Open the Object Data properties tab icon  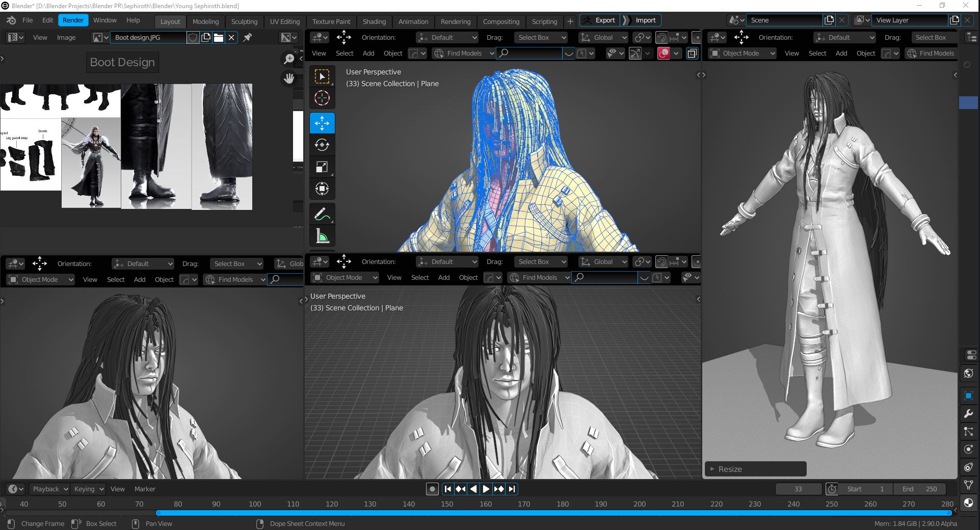(x=969, y=485)
